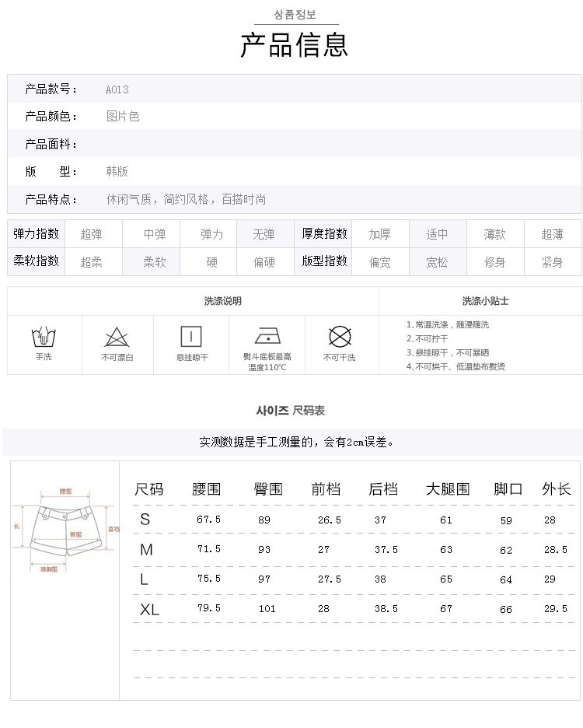Click thigh value 61 for size S
This screenshot has height=728, width=583.
446,520
